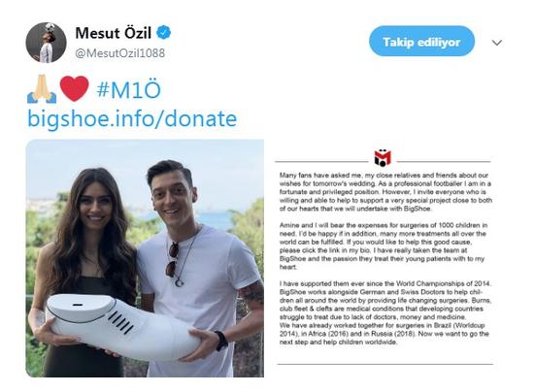Click the paragraph starting 'Amine and I'
The height and width of the screenshot is (392, 534).
click(384, 246)
